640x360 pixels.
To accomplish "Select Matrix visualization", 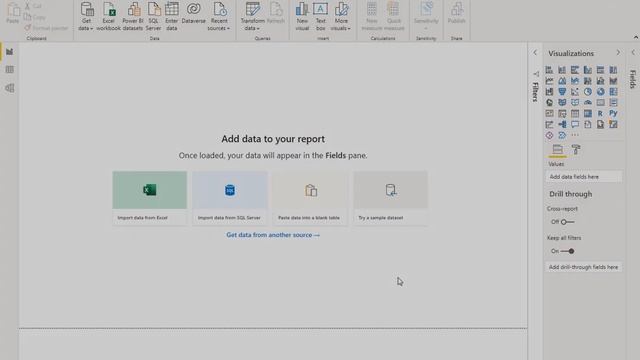I will pos(587,113).
